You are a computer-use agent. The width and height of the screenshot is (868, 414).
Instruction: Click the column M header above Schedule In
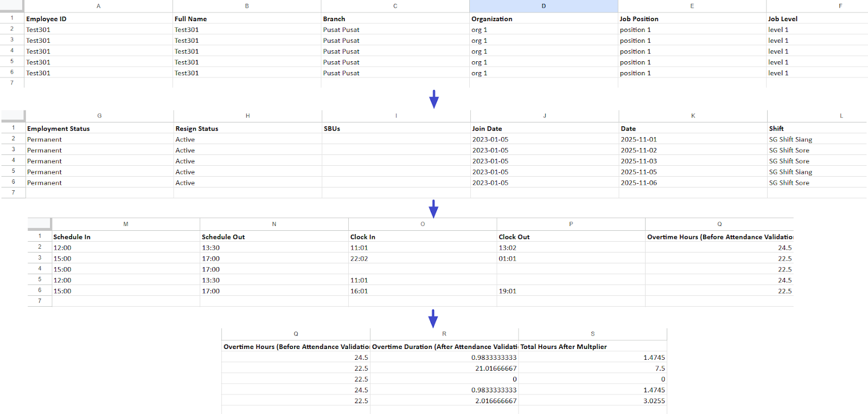pos(126,224)
